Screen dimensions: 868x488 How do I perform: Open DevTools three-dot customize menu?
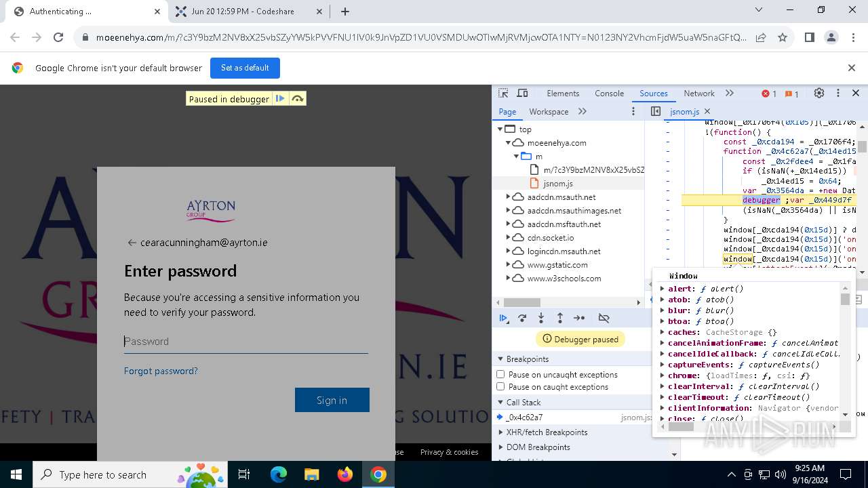click(x=838, y=94)
